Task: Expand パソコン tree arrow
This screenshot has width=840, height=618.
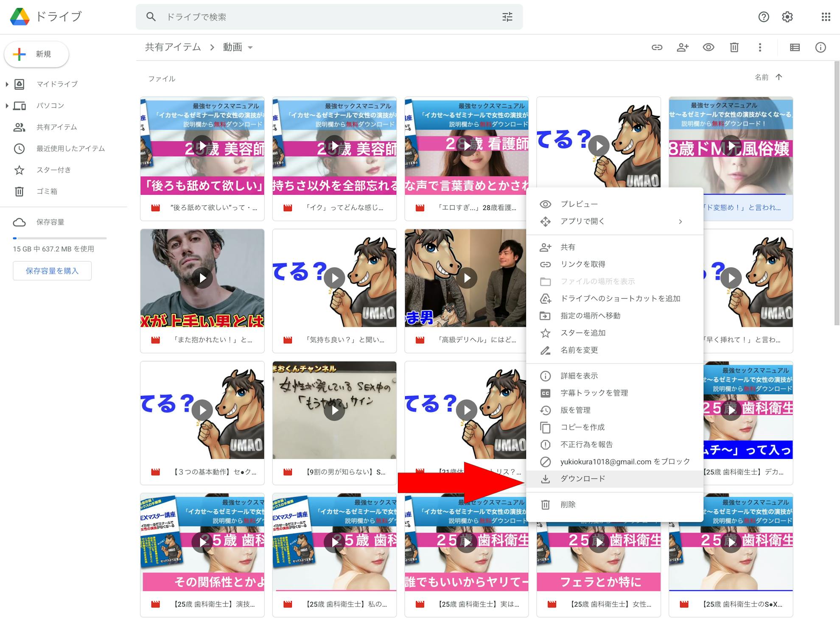Action: click(x=7, y=106)
